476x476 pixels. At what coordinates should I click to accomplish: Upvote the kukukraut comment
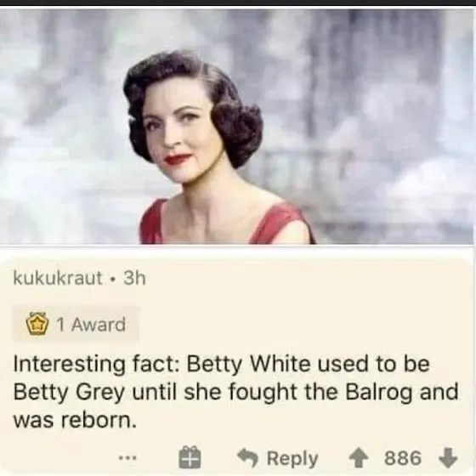(x=360, y=458)
